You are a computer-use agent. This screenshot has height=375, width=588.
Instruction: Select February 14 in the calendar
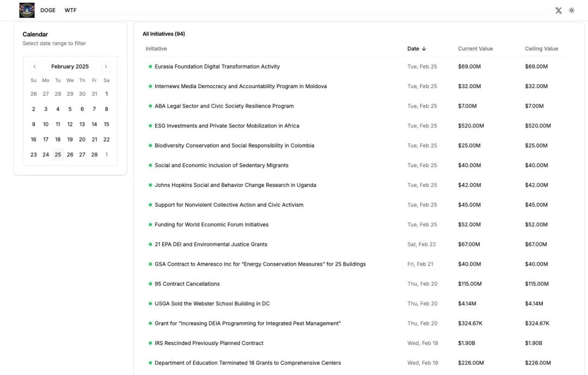click(x=94, y=124)
